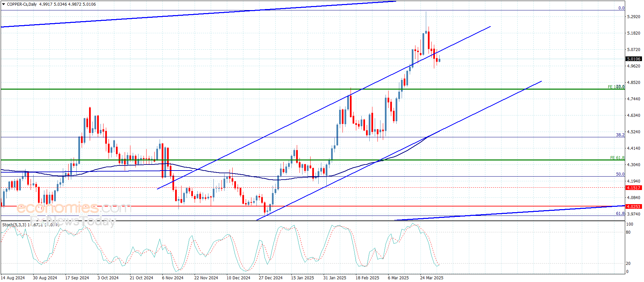Click the blue 61.8 retracement label near 3.9740
Screen dimensions: 644x282
(x=620, y=213)
